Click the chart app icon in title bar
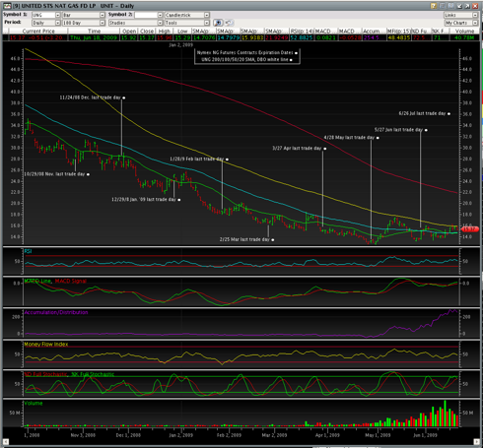 pos(7,6)
